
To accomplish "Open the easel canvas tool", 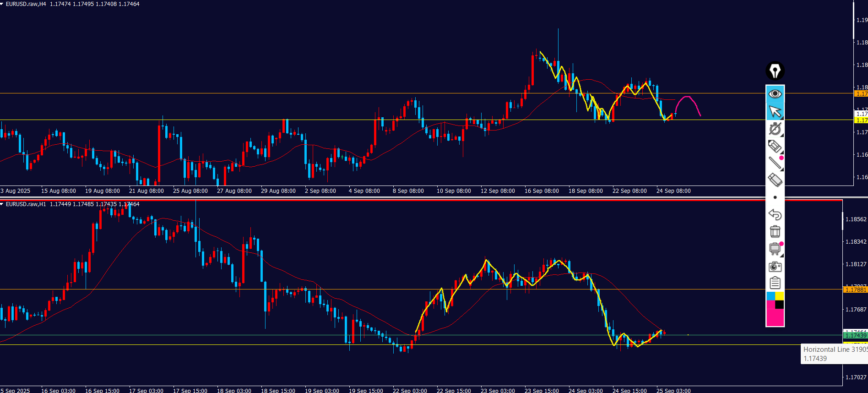I will 775,249.
